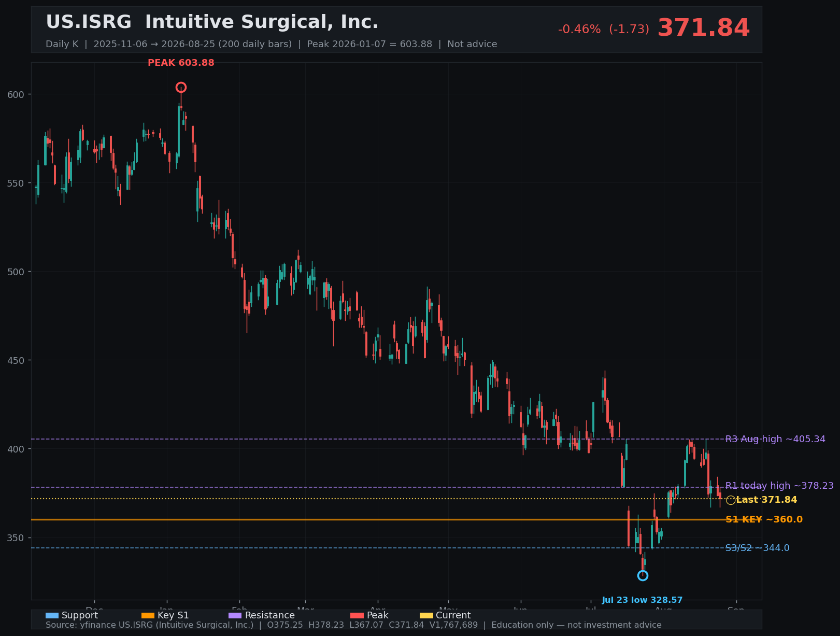Click the blue Jul 23 low circle marker
This screenshot has height=636, width=840.
[643, 575]
